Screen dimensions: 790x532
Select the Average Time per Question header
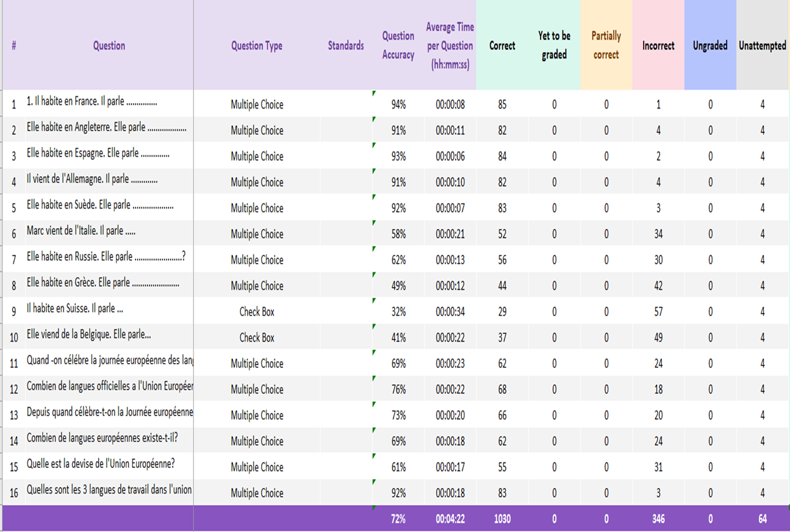coord(449,46)
